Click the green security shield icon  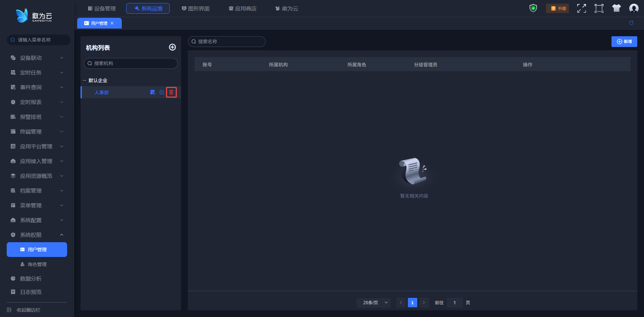[533, 8]
